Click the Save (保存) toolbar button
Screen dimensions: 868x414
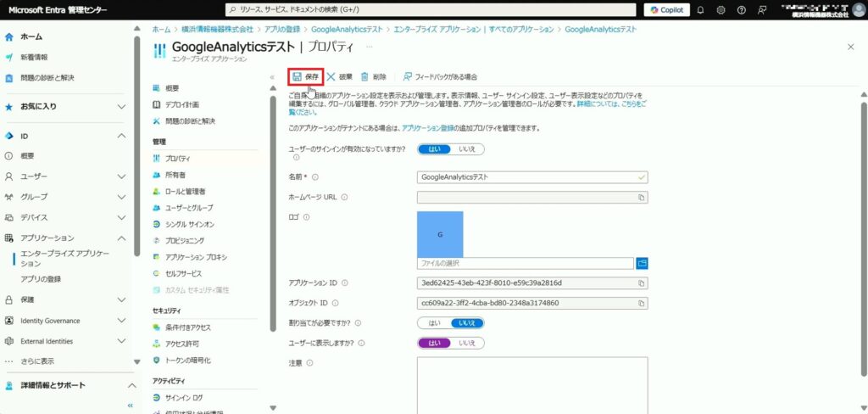coord(305,77)
